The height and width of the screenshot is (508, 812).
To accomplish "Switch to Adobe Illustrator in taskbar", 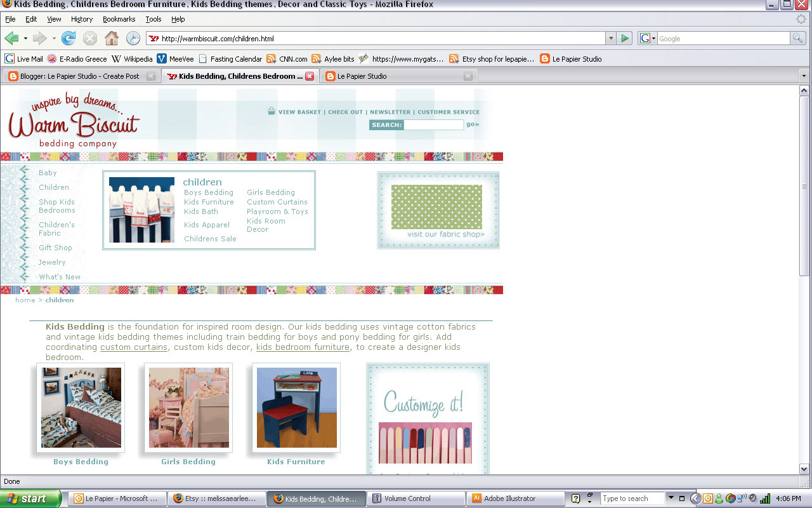I will click(x=515, y=498).
